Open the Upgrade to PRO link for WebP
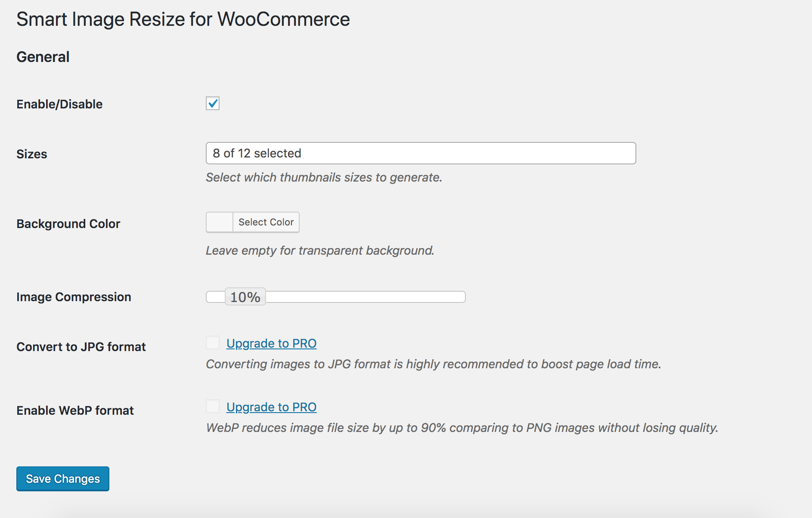 [271, 407]
